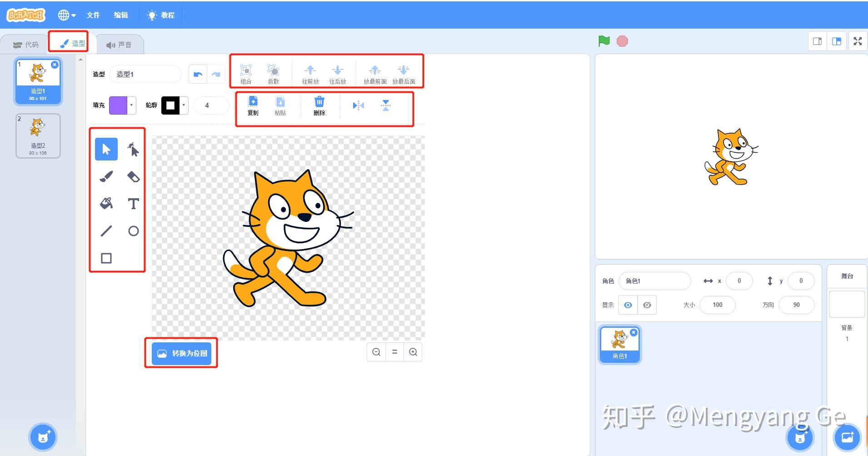
Task: Click the y position field
Action: 801,281
